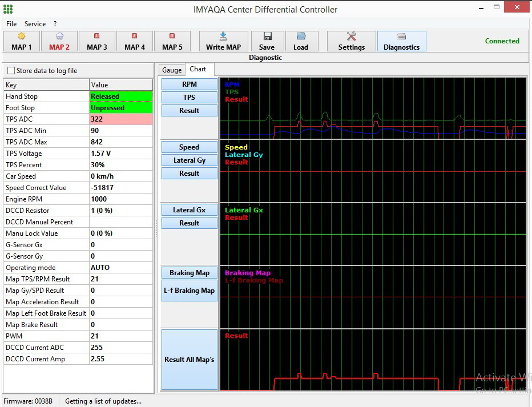Open the File menu

(11, 24)
